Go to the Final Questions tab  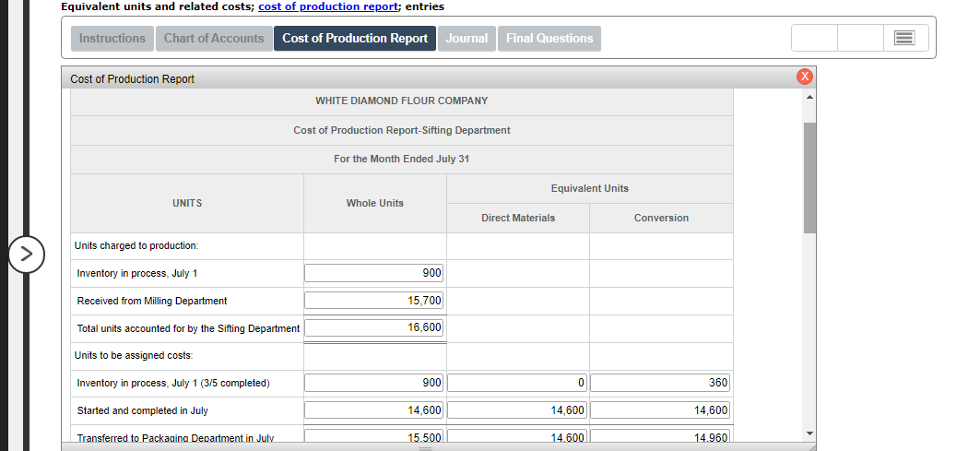point(549,38)
